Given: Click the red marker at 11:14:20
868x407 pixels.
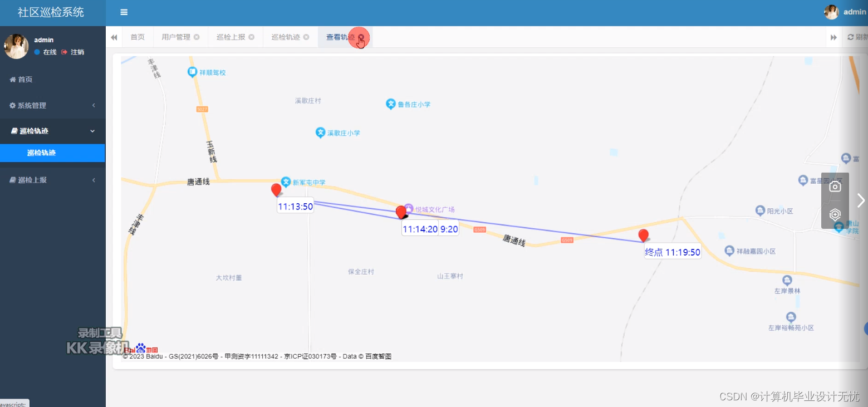Looking at the screenshot, I should point(401,212).
